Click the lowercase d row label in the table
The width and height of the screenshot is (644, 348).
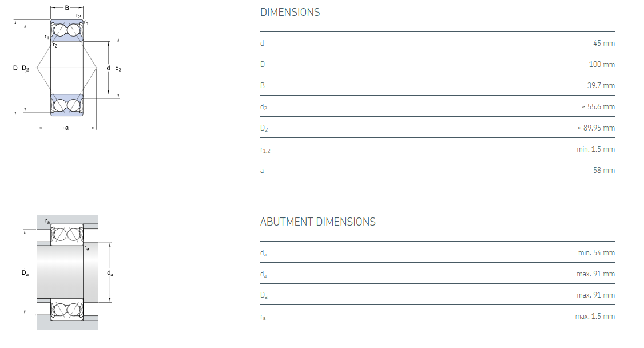[262, 43]
